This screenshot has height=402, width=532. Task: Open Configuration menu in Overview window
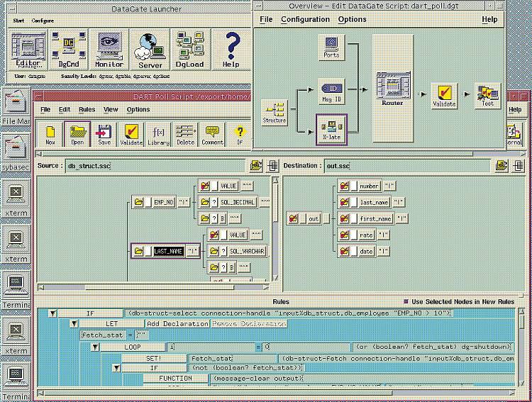pyautogui.click(x=305, y=19)
